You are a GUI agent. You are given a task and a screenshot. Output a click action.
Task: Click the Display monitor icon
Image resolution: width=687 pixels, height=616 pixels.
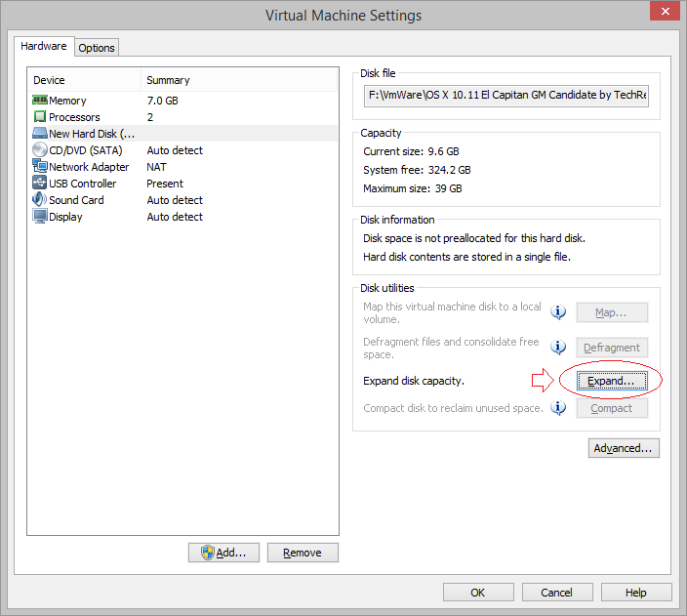pyautogui.click(x=39, y=216)
